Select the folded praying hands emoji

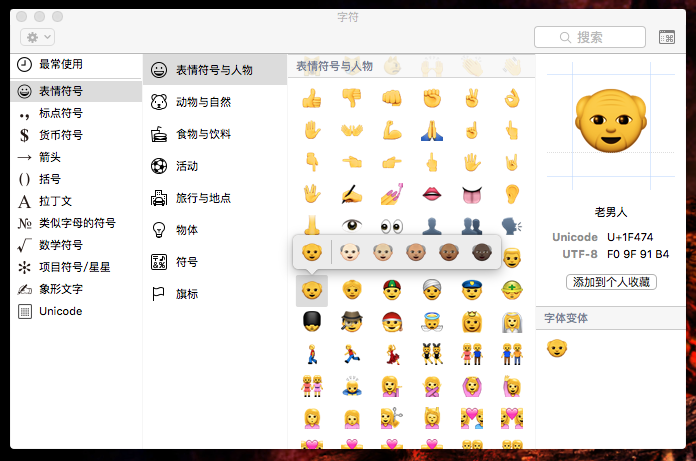[x=432, y=130]
